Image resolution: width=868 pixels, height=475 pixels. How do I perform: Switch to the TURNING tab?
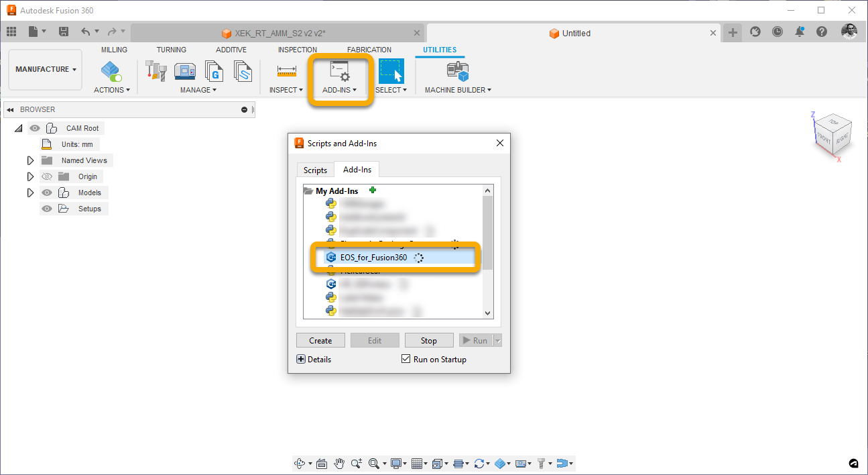(x=172, y=50)
